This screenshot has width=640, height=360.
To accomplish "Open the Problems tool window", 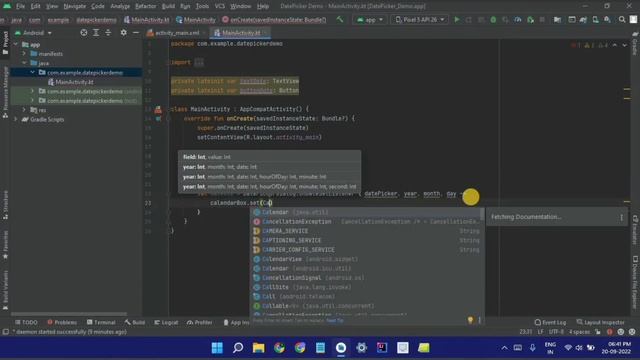I will point(62,322).
